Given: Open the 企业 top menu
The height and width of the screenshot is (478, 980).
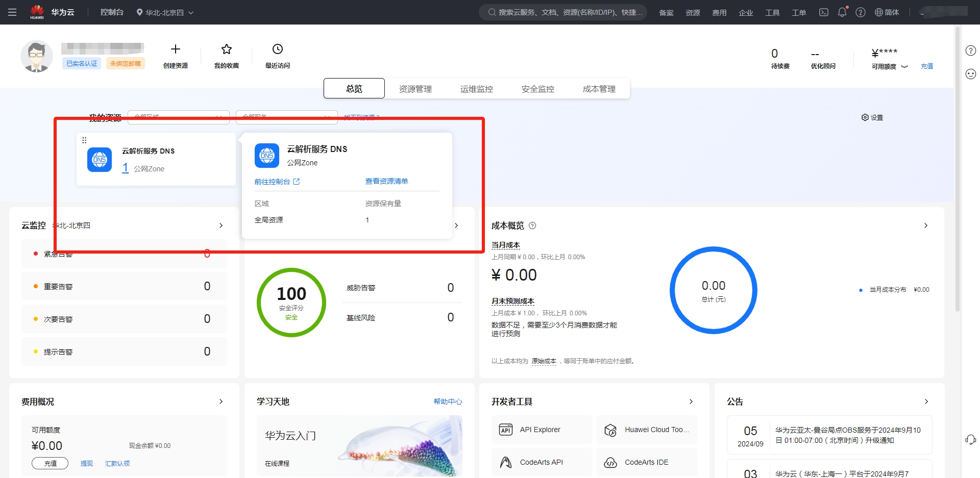Looking at the screenshot, I should tap(746, 13).
